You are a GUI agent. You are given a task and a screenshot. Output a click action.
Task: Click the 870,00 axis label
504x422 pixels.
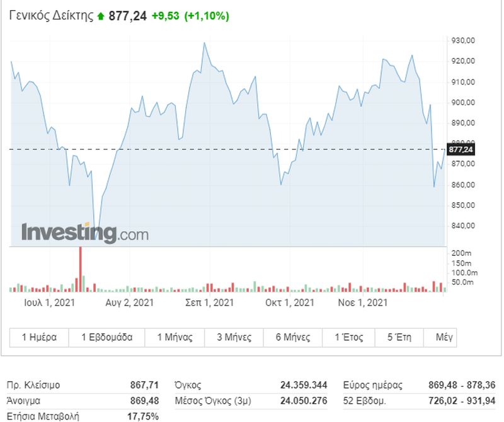(463, 164)
